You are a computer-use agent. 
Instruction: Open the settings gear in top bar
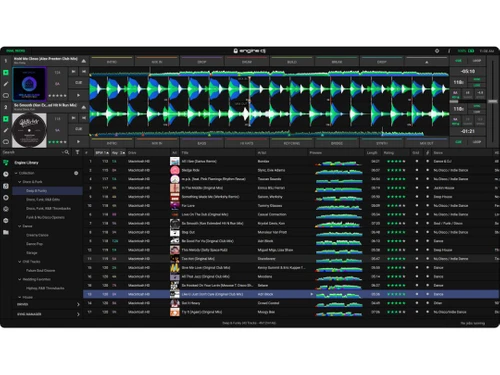coord(437,51)
